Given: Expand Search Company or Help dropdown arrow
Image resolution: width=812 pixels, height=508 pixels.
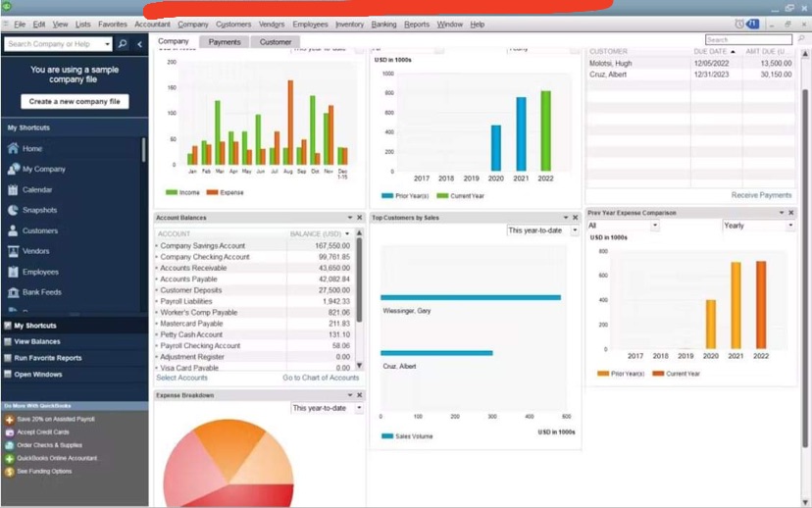Looking at the screenshot, I should 107,44.
